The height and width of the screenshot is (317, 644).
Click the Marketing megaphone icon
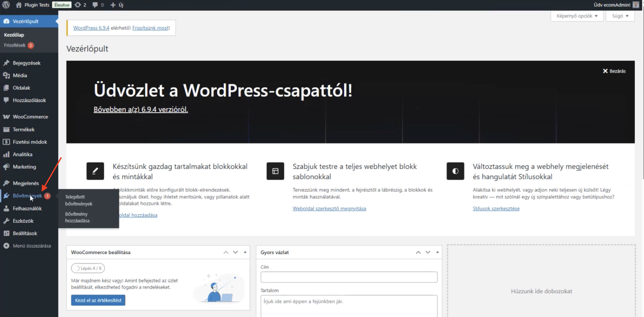click(6, 167)
